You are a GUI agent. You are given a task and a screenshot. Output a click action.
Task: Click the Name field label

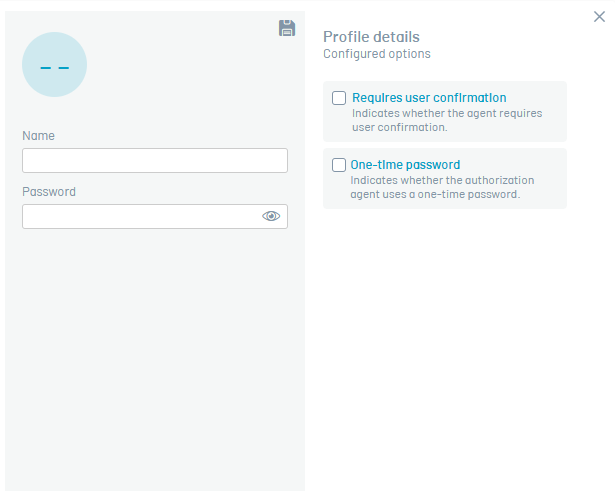tap(38, 136)
